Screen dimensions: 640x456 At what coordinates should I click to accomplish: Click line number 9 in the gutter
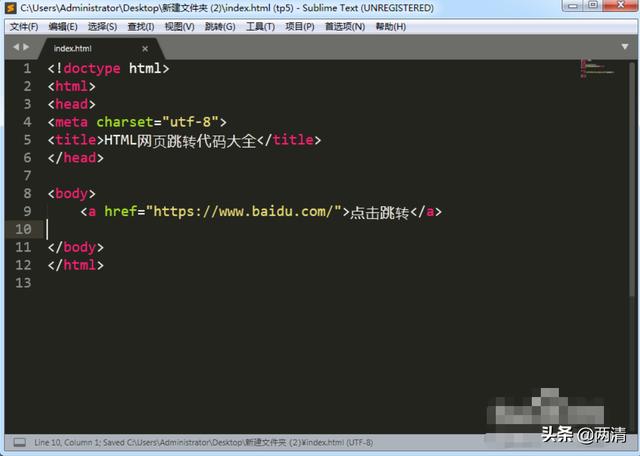(x=26, y=211)
